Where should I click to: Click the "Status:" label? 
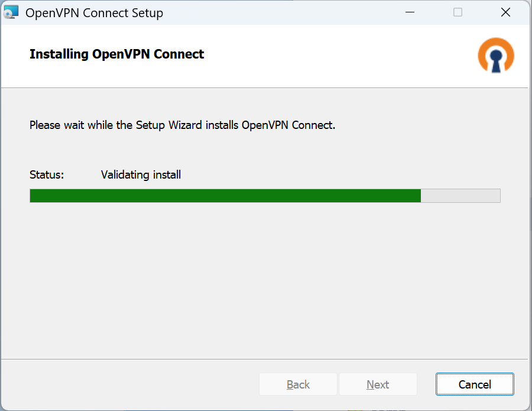click(x=47, y=174)
